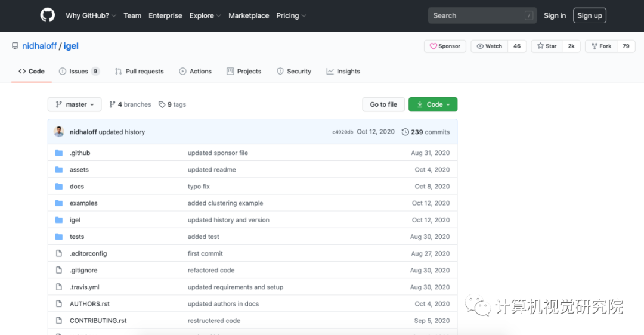Open the AUTHORS.rst file name
The height and width of the screenshot is (335, 644).
pyautogui.click(x=89, y=304)
